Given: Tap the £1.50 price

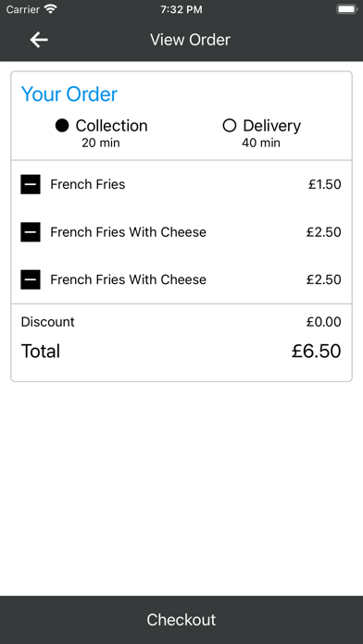Looking at the screenshot, I should point(325,184).
